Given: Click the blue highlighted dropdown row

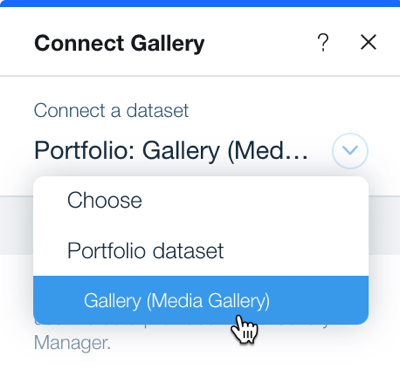Looking at the screenshot, I should (201, 300).
